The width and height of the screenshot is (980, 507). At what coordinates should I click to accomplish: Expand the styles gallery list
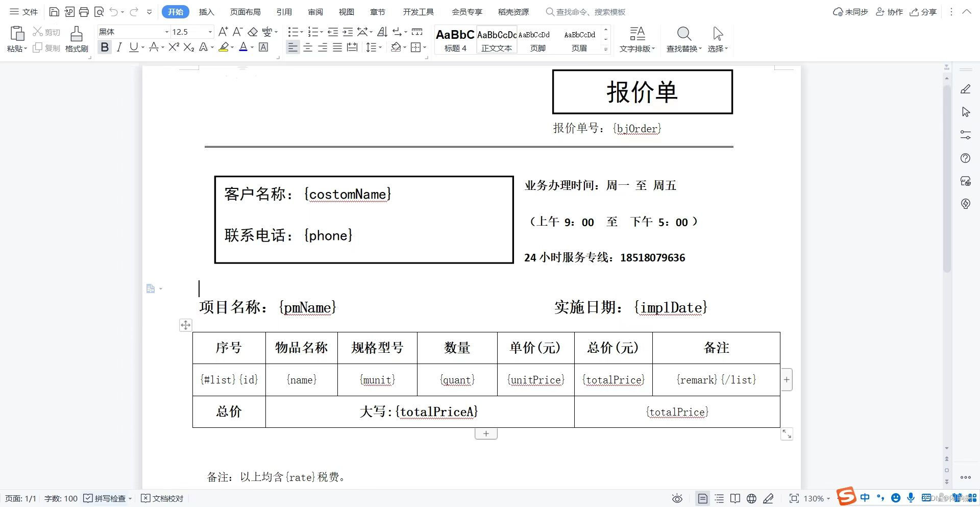point(606,50)
